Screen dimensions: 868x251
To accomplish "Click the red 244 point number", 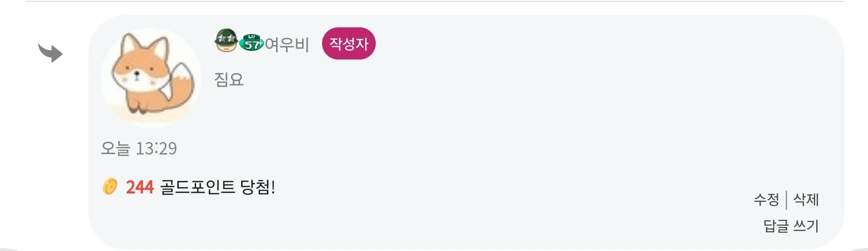I will 139,187.
